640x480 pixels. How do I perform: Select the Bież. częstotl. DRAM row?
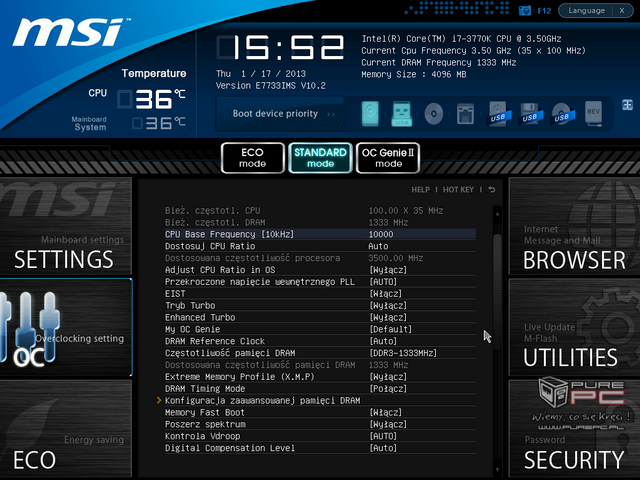coord(320,222)
